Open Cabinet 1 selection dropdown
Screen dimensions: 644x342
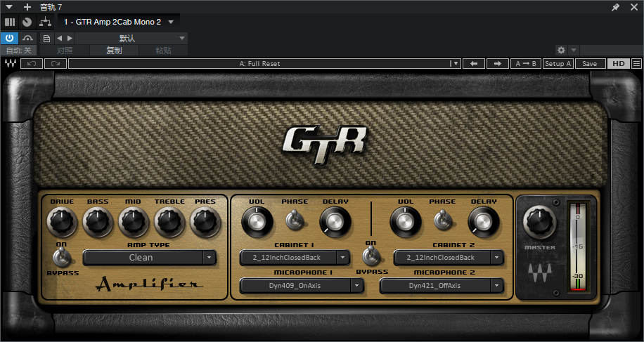pos(295,258)
